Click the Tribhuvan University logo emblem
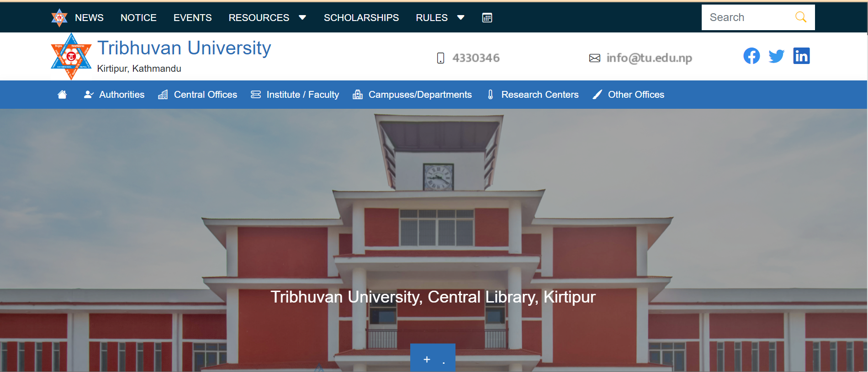This screenshot has height=372, width=868. coord(71,56)
